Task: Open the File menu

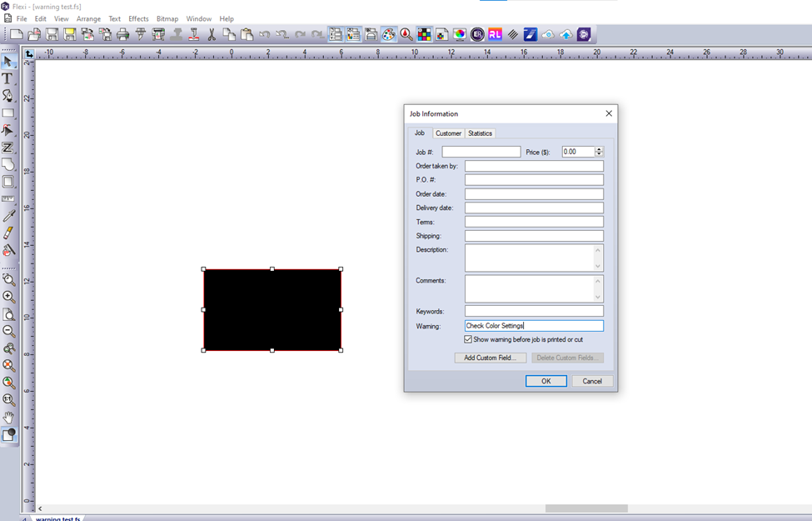Action: coord(22,18)
